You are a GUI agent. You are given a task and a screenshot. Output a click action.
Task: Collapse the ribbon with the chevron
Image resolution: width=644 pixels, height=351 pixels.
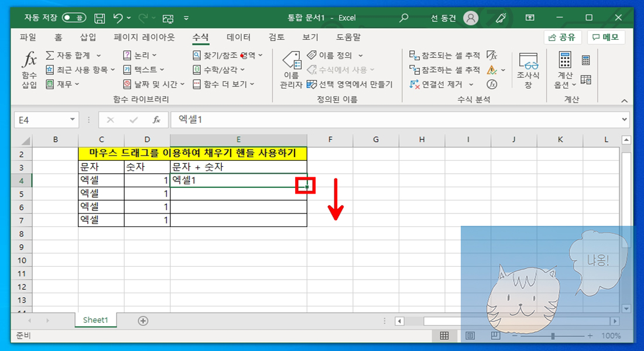(624, 101)
